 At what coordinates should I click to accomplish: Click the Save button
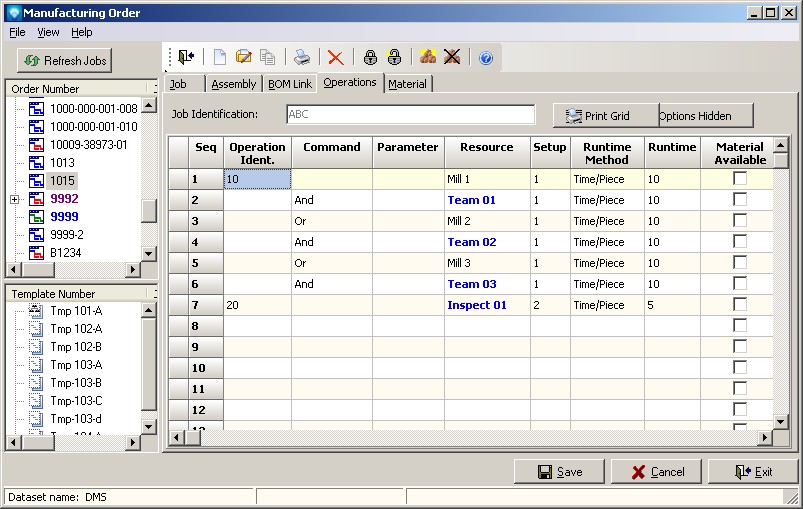(559, 472)
